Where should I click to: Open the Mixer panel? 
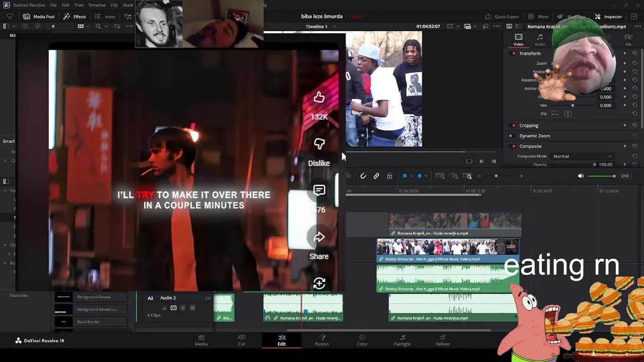(538, 17)
